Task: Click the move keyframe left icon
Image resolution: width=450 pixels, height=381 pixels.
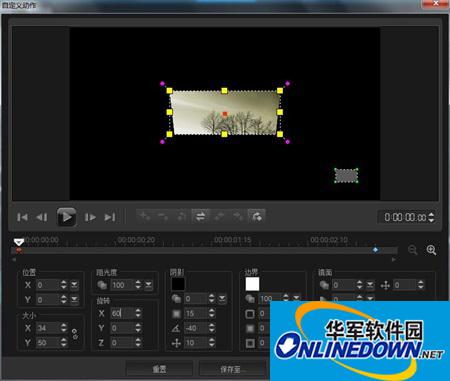Action: [219, 216]
